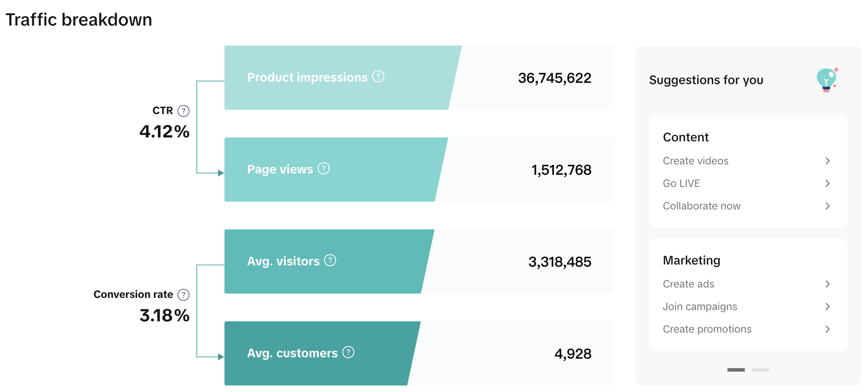Select the first suggestions page indicator

(736, 370)
